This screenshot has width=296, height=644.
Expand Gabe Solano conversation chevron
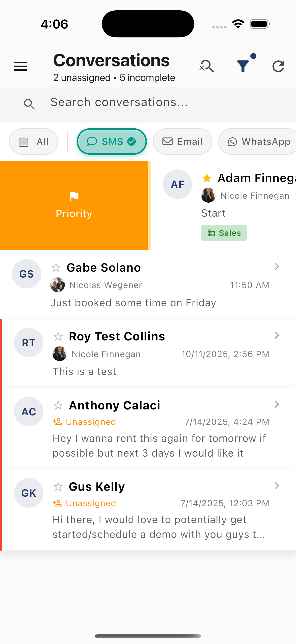(x=277, y=266)
